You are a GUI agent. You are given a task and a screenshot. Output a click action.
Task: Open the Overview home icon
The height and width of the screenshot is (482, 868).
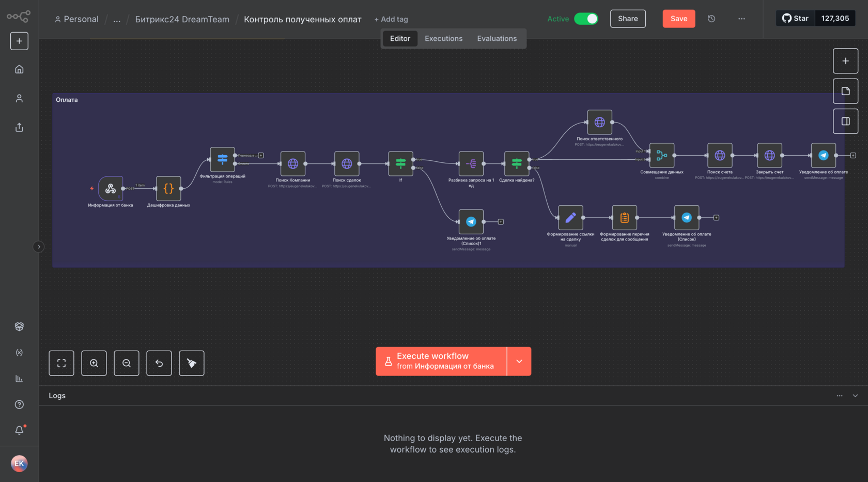(19, 69)
